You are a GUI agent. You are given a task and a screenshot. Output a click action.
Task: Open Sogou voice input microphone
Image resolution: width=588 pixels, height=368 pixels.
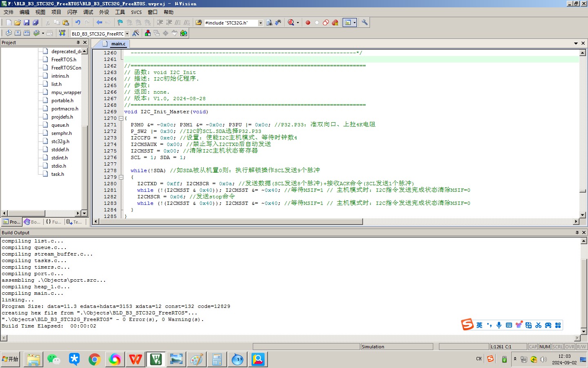(499, 325)
